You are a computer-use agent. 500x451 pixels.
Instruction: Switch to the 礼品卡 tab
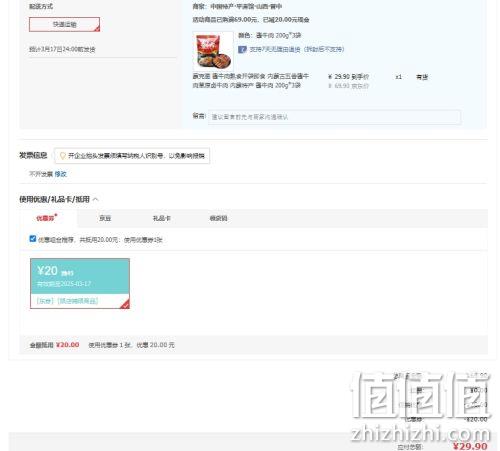[162, 218]
